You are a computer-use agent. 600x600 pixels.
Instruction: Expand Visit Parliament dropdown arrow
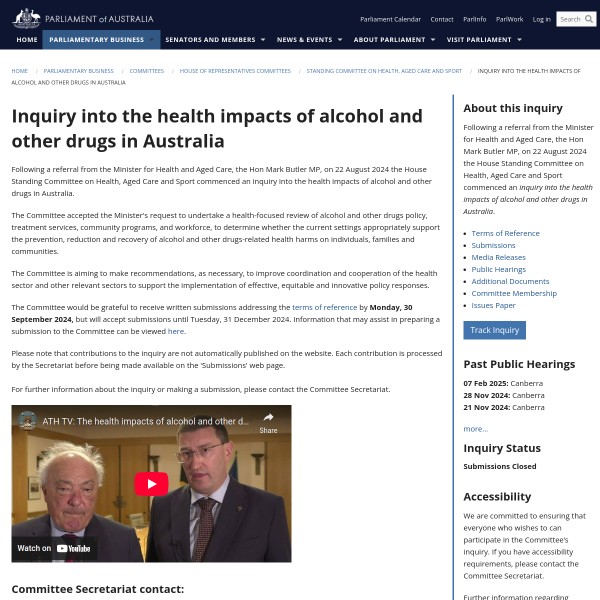point(519,40)
